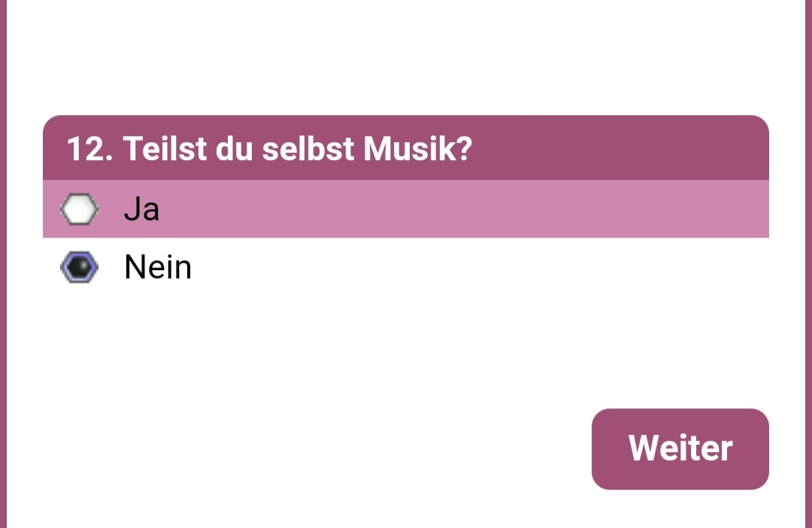Select the hexagonal radio button for Ja

tap(79, 209)
